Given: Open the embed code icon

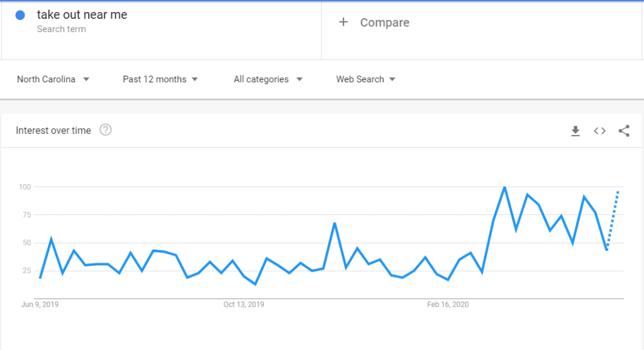Looking at the screenshot, I should pos(599,131).
